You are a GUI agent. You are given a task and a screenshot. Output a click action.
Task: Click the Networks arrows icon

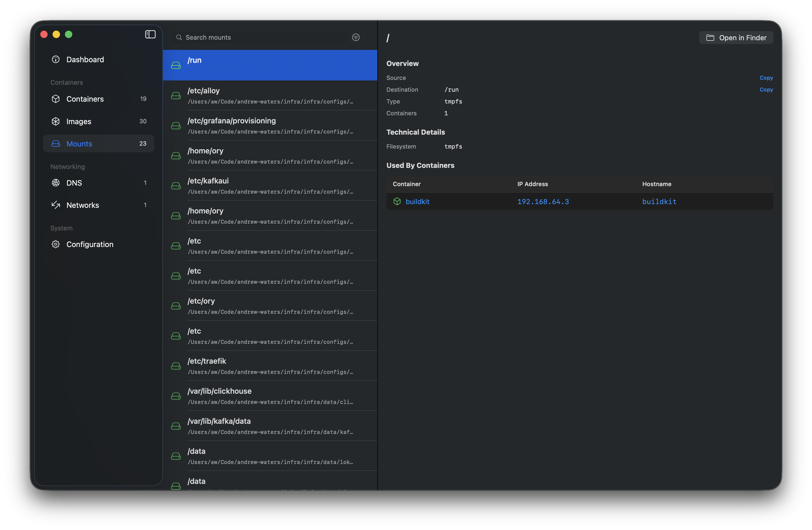(56, 205)
